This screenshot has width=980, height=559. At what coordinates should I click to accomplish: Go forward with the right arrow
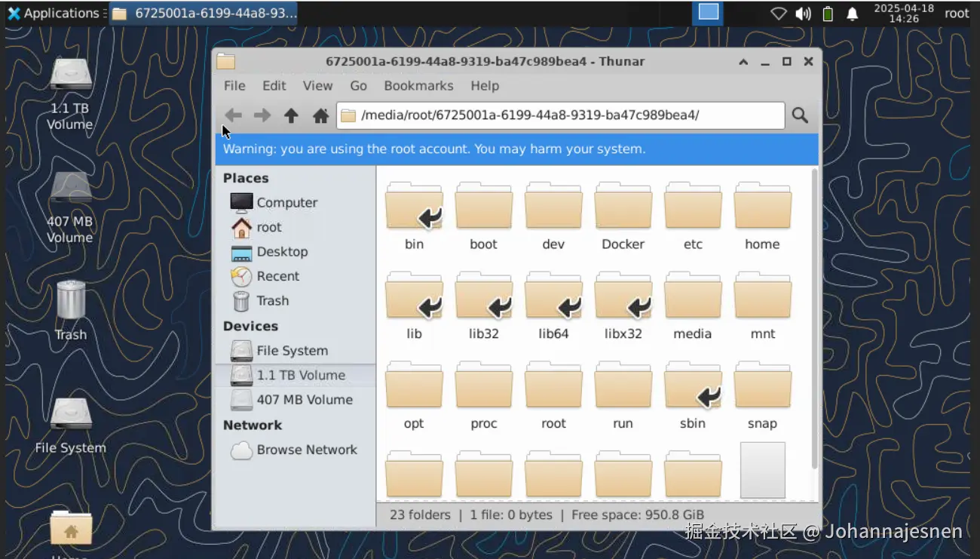262,115
